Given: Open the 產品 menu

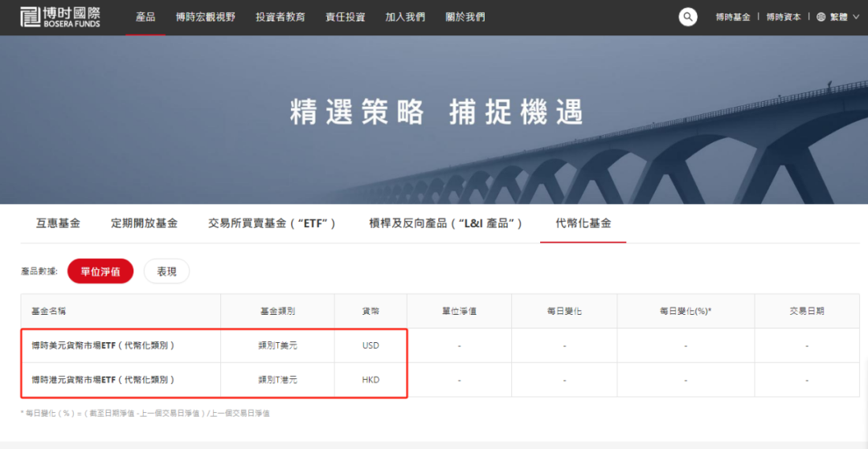Looking at the screenshot, I should pos(145,17).
